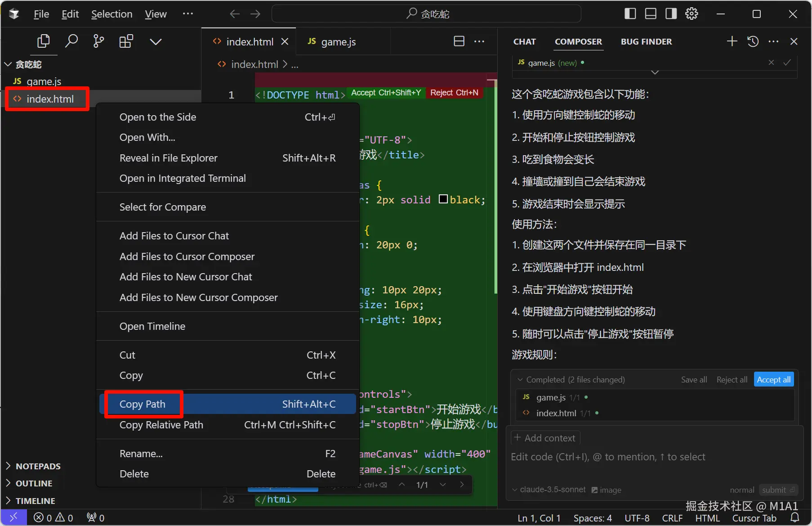The width and height of the screenshot is (812, 526).
Task: Open the File menu
Action: pos(41,14)
